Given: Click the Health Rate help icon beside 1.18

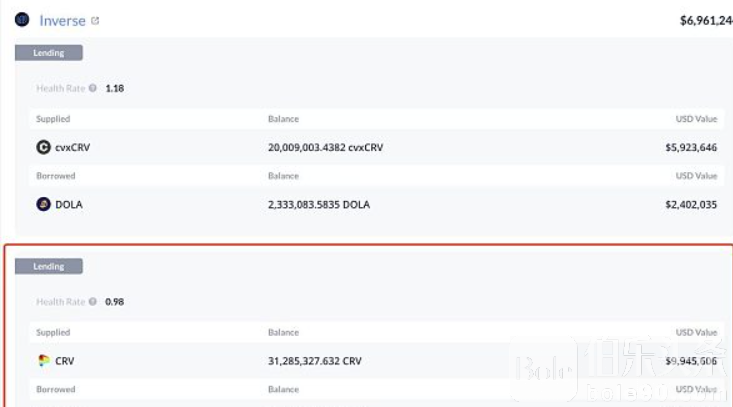Looking at the screenshot, I should 93,88.
